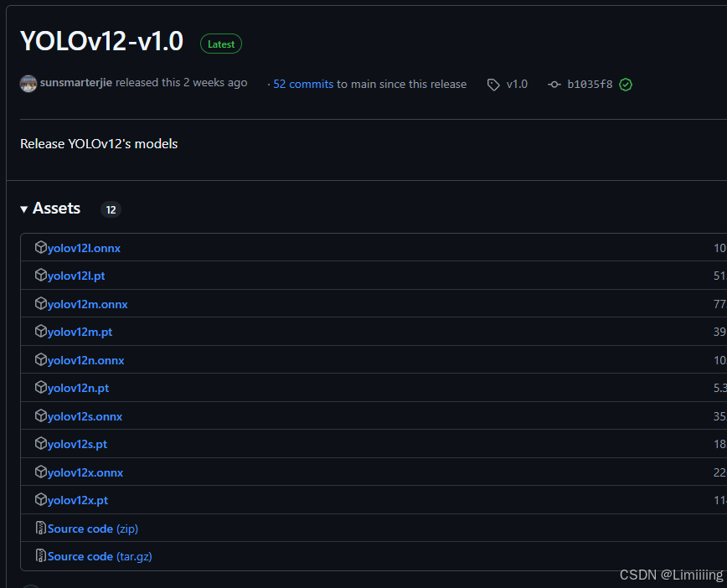Screen dimensions: 727x588
Task: Open commit b1035f8
Action: [x=590, y=84]
